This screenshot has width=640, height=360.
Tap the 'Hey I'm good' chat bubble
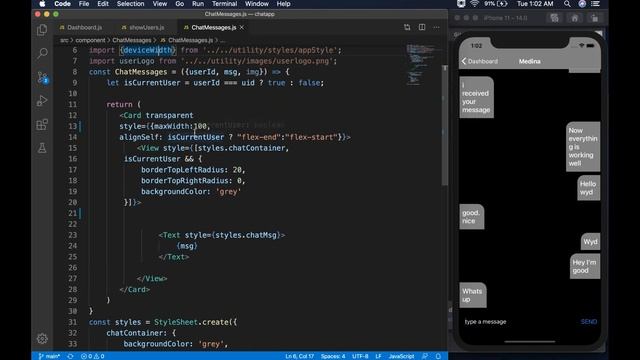584,266
